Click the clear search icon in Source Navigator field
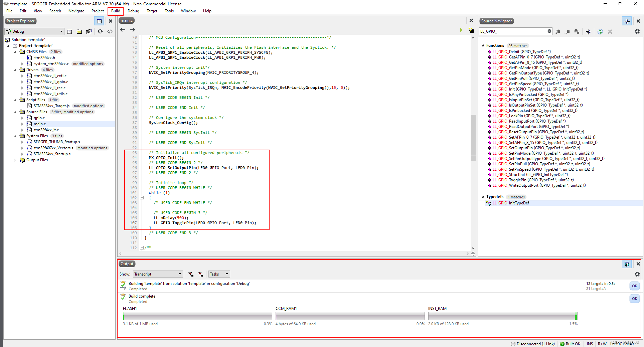The height and width of the screenshot is (347, 644). point(549,31)
